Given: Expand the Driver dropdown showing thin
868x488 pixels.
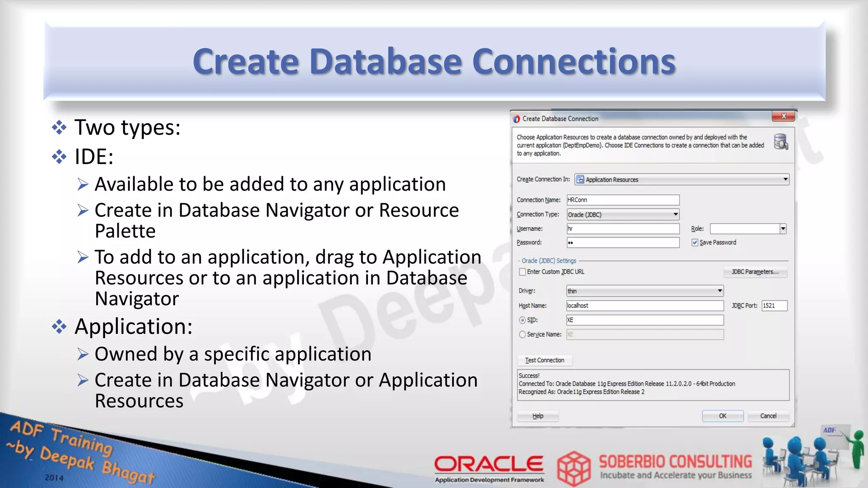Looking at the screenshot, I should coord(720,291).
